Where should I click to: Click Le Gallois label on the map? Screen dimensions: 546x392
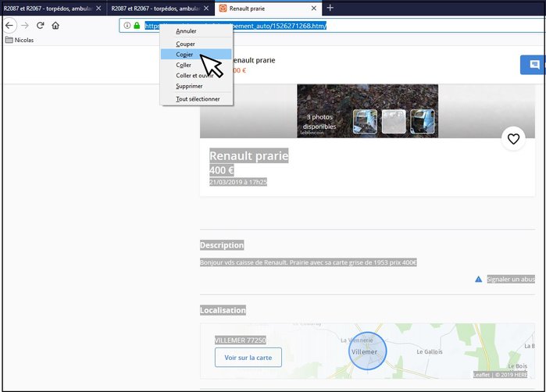[x=430, y=352]
